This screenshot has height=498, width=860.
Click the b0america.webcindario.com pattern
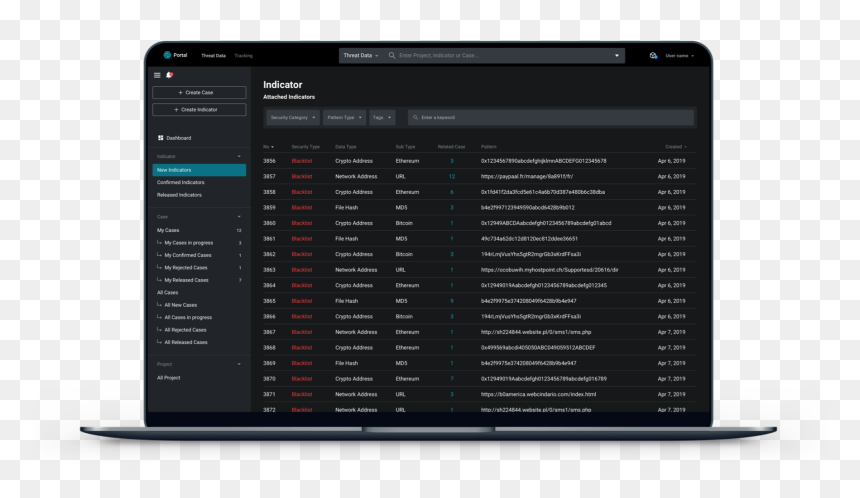(539, 394)
